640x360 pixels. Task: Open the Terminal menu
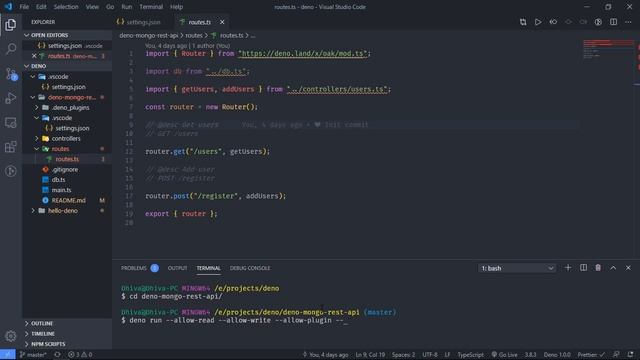(x=151, y=7)
